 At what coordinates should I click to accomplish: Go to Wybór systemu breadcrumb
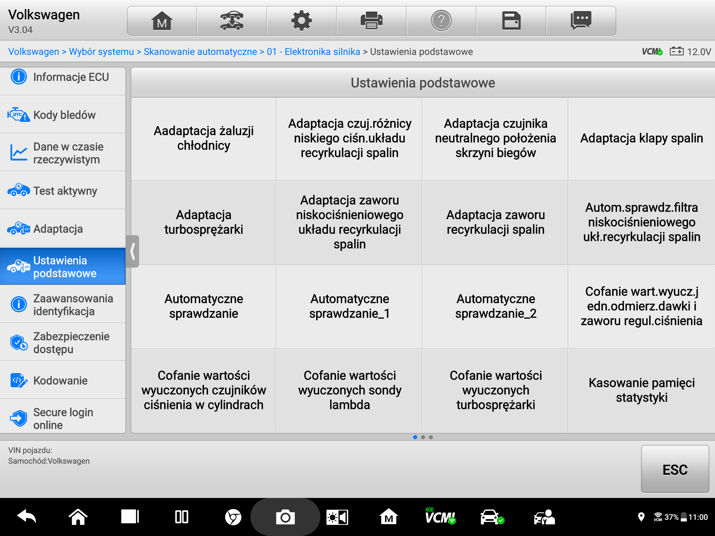point(101,52)
